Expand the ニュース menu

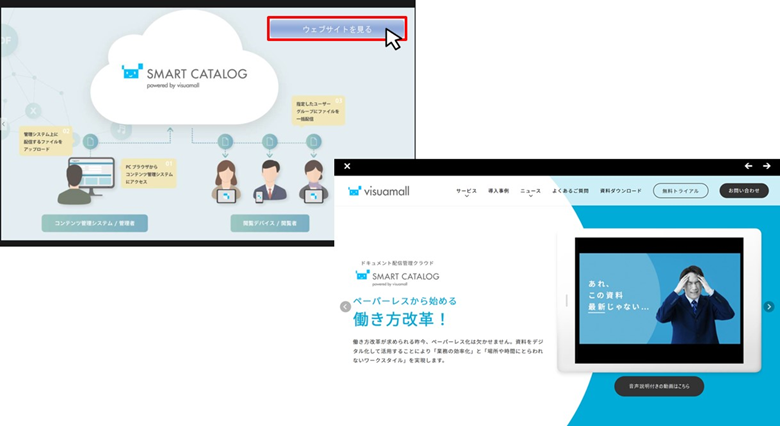coord(530,192)
